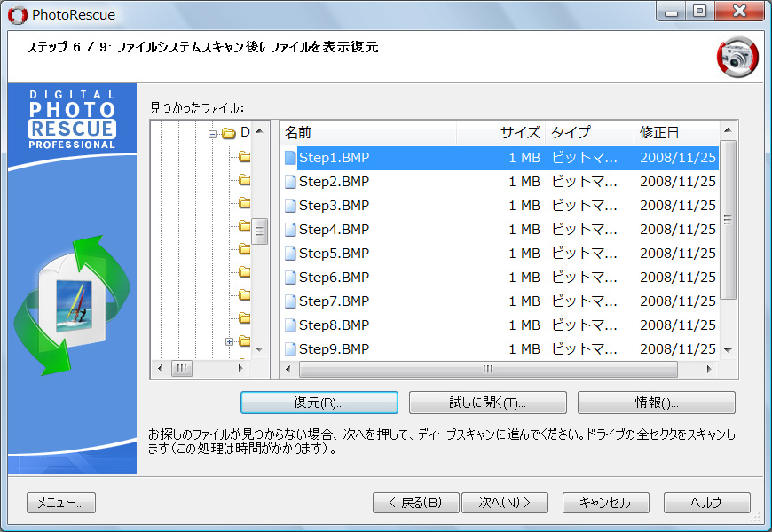Select Step4.BMP file name

(334, 230)
